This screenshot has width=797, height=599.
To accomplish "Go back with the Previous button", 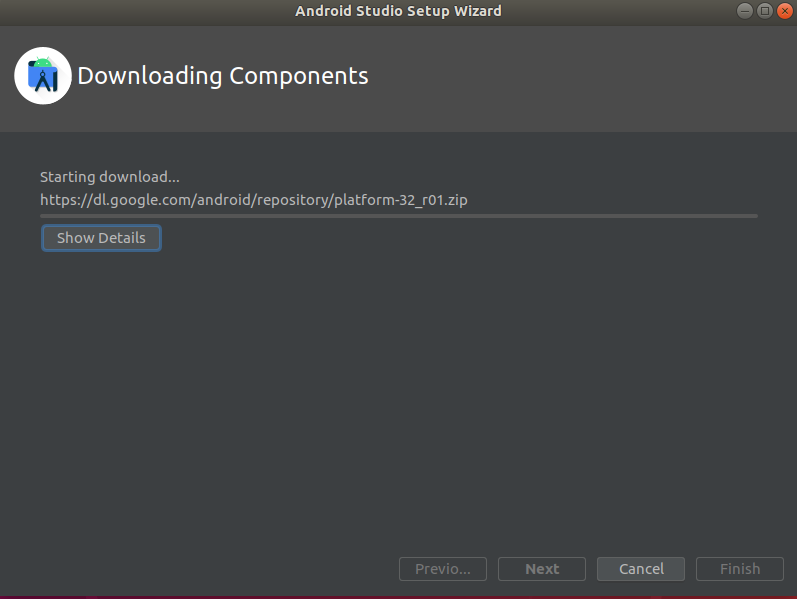I will (443, 568).
